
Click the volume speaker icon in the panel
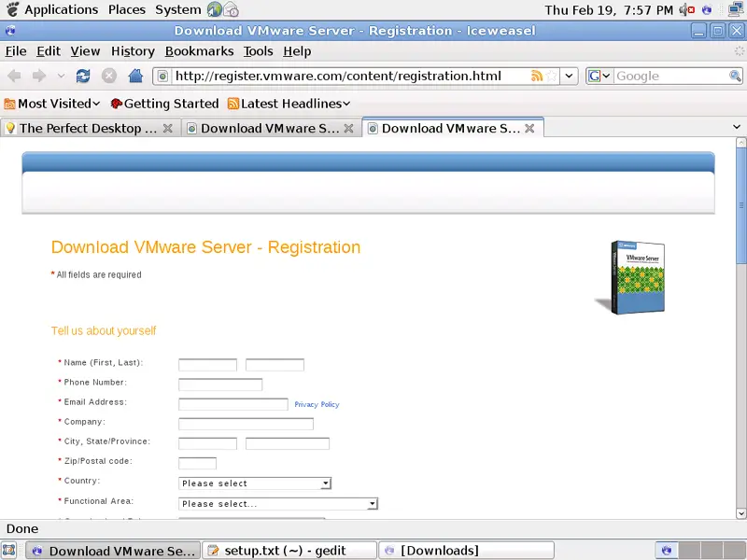click(x=686, y=9)
